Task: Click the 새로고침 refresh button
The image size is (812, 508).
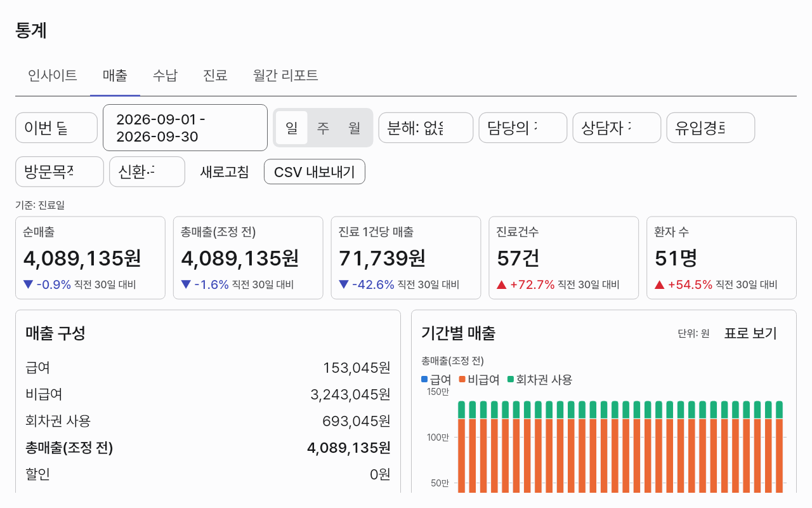Action: pos(225,171)
